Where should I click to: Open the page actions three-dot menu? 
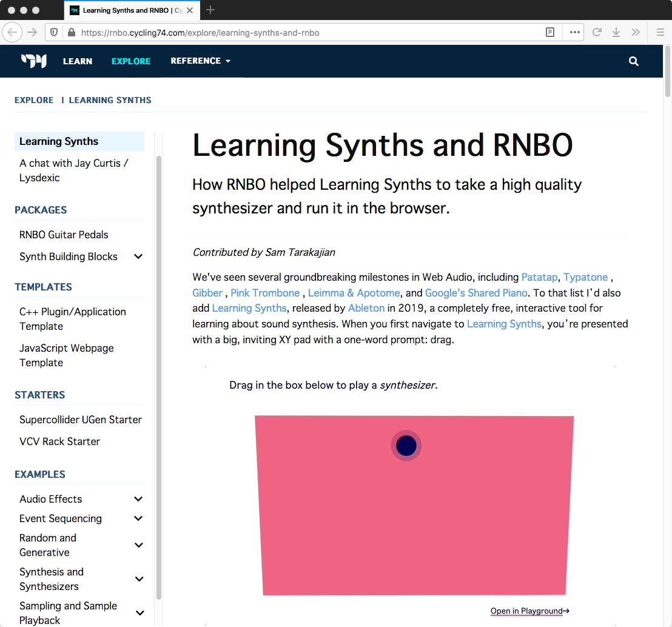574,32
